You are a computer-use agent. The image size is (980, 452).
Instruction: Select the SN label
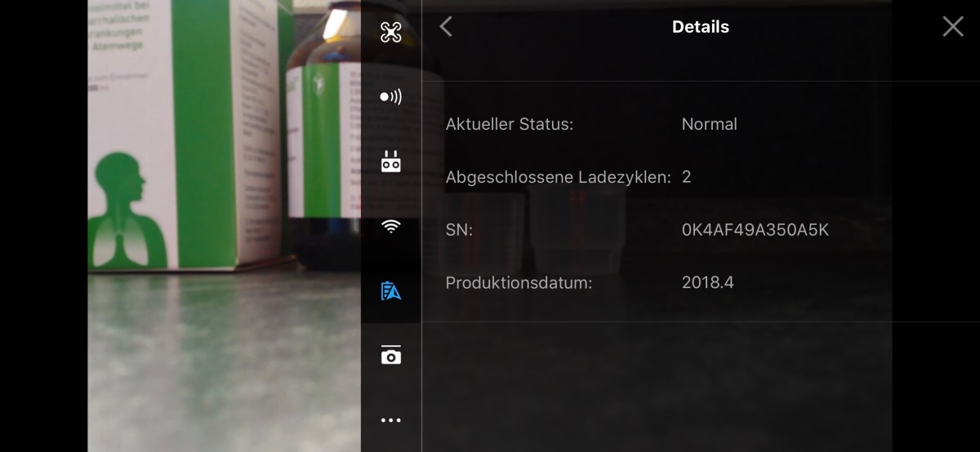coord(459,230)
